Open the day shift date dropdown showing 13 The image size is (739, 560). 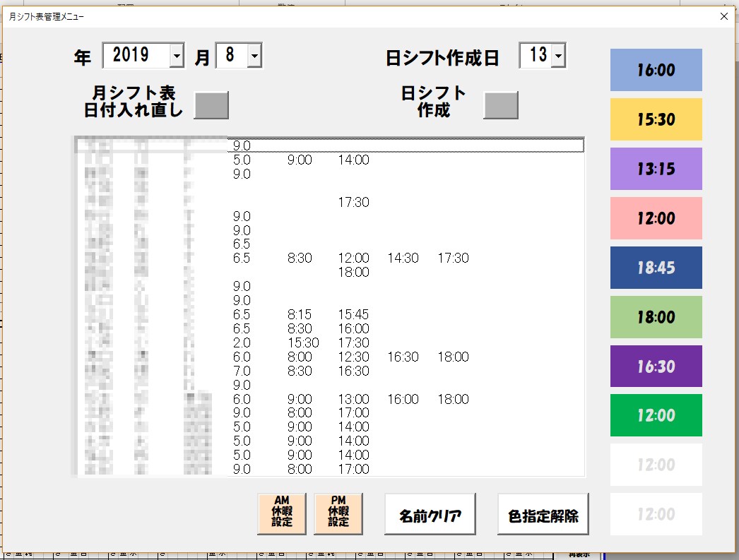pos(559,56)
